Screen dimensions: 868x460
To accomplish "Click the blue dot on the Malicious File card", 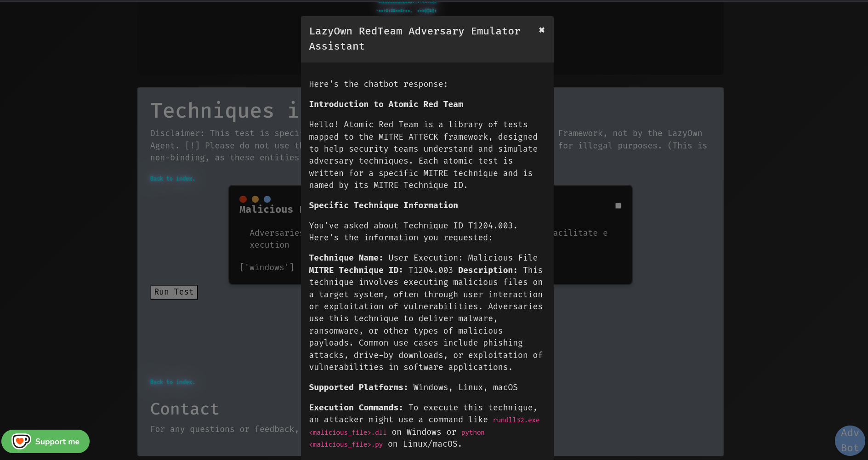I will tap(267, 199).
